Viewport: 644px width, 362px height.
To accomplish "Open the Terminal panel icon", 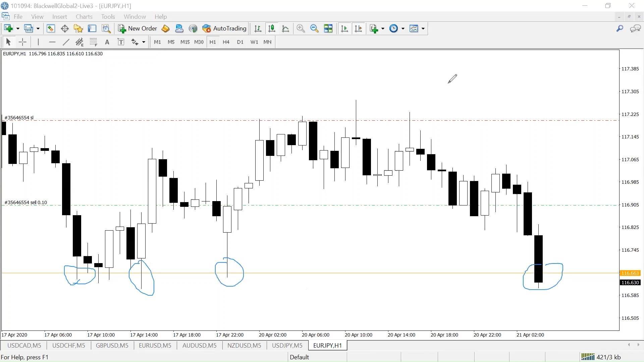I will coord(92,28).
